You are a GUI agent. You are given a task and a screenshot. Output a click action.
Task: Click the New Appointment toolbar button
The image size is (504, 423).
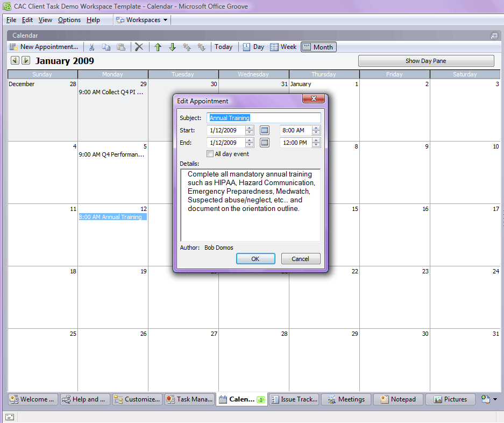tap(44, 47)
